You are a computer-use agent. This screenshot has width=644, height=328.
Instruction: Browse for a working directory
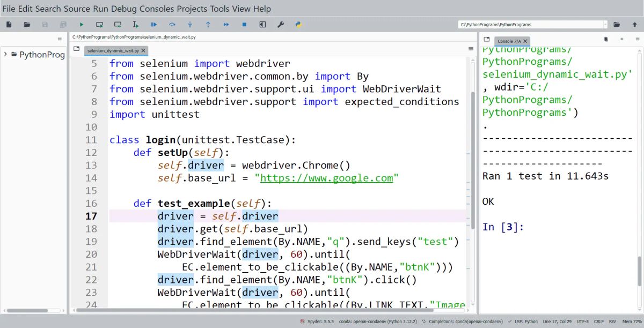click(617, 25)
